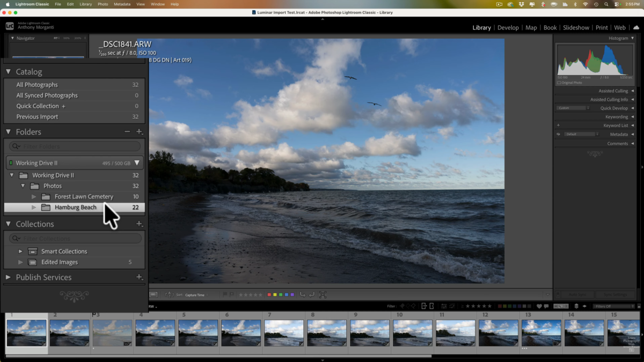
Task: Set the flag as pick in the toolbar
Action: [225, 295]
